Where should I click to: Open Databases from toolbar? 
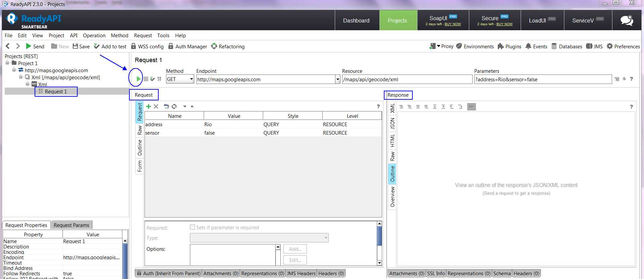point(567,46)
